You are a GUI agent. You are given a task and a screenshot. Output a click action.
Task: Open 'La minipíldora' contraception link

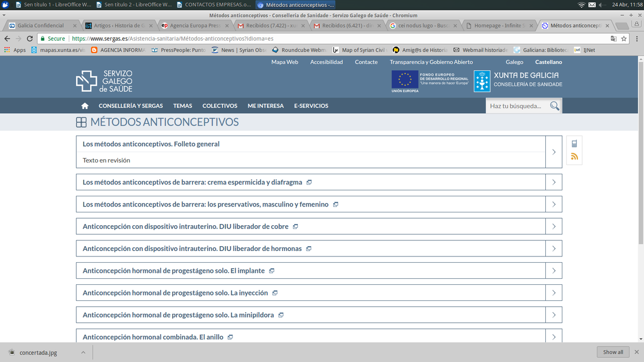pyautogui.click(x=178, y=315)
